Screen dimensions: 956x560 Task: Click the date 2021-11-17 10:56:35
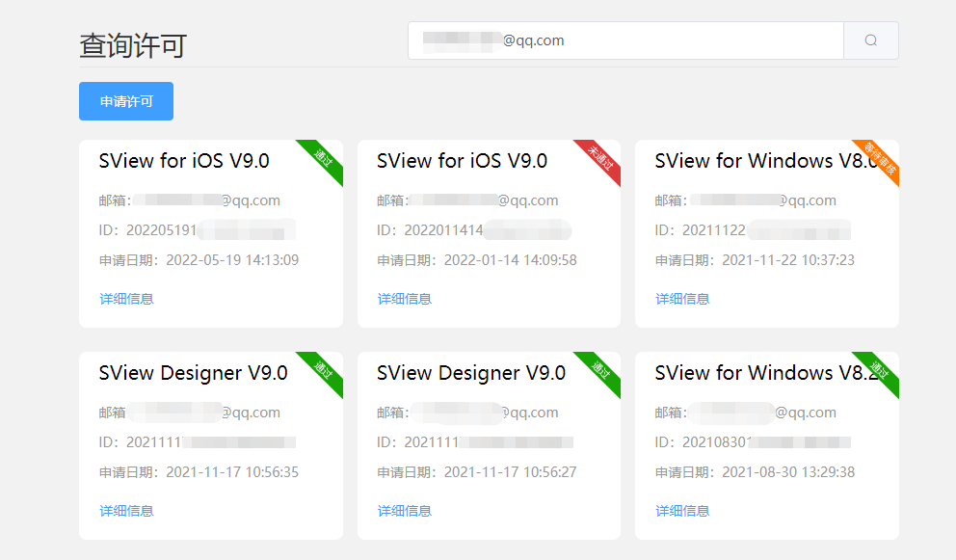pyautogui.click(x=232, y=472)
